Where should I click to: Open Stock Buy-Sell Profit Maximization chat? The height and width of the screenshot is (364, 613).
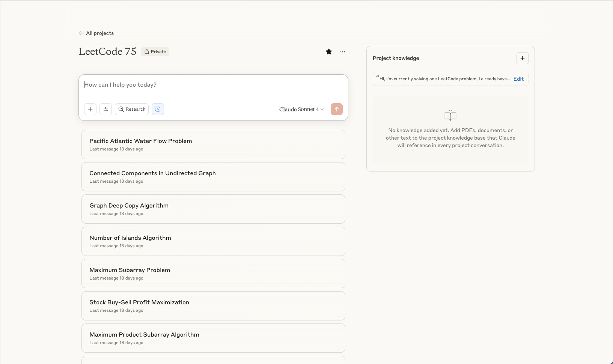point(213,306)
